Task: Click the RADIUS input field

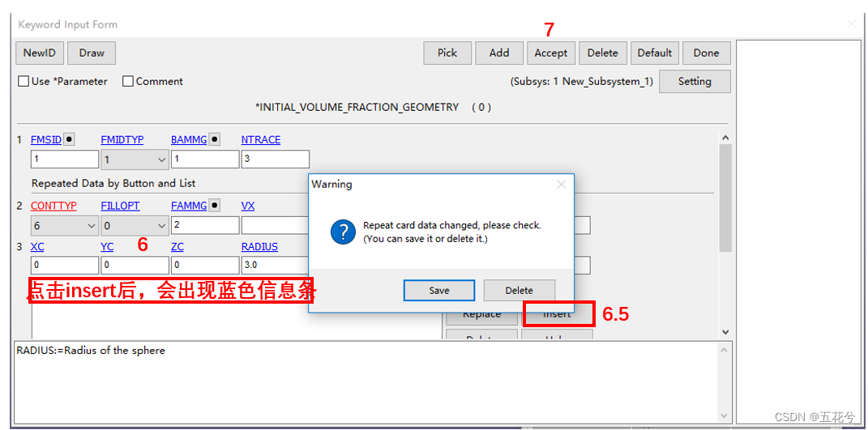Action: (x=275, y=266)
